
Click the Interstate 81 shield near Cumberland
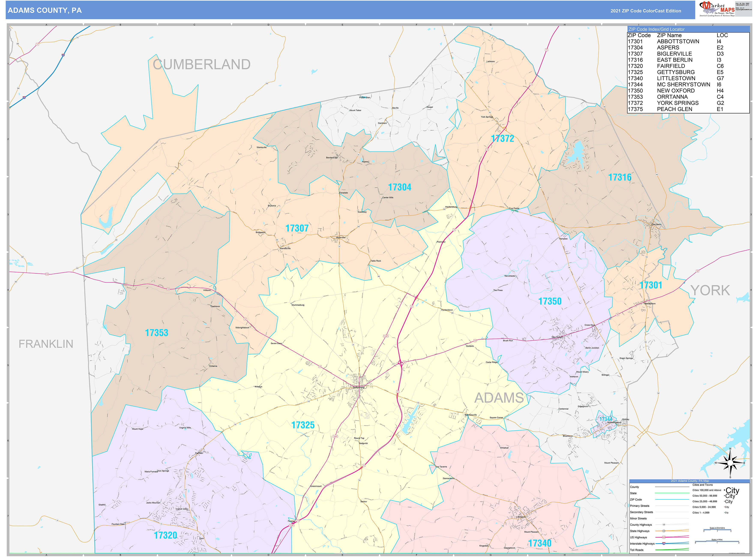[x=63, y=55]
